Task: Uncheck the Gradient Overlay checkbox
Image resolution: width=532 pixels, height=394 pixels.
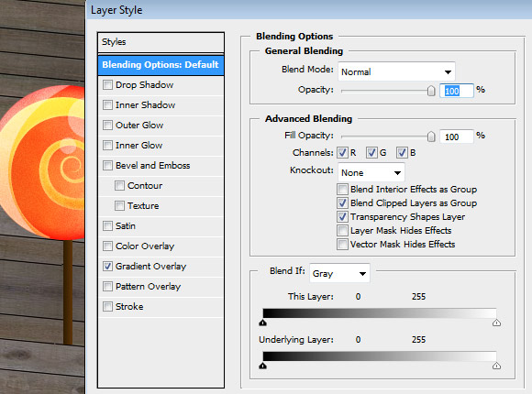Action: coord(107,266)
